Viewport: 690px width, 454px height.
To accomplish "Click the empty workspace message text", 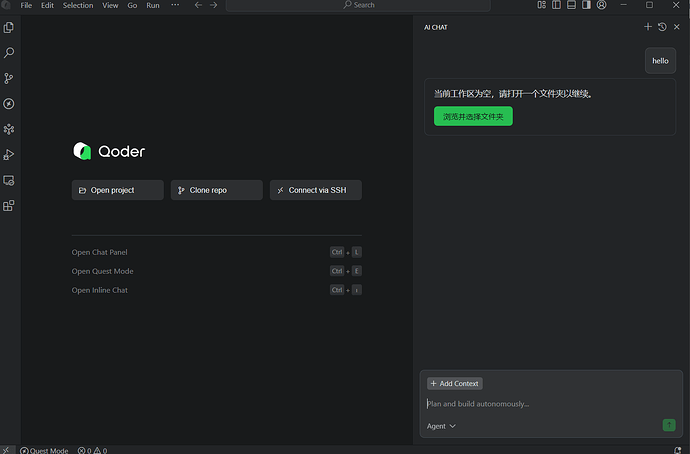I will click(514, 94).
